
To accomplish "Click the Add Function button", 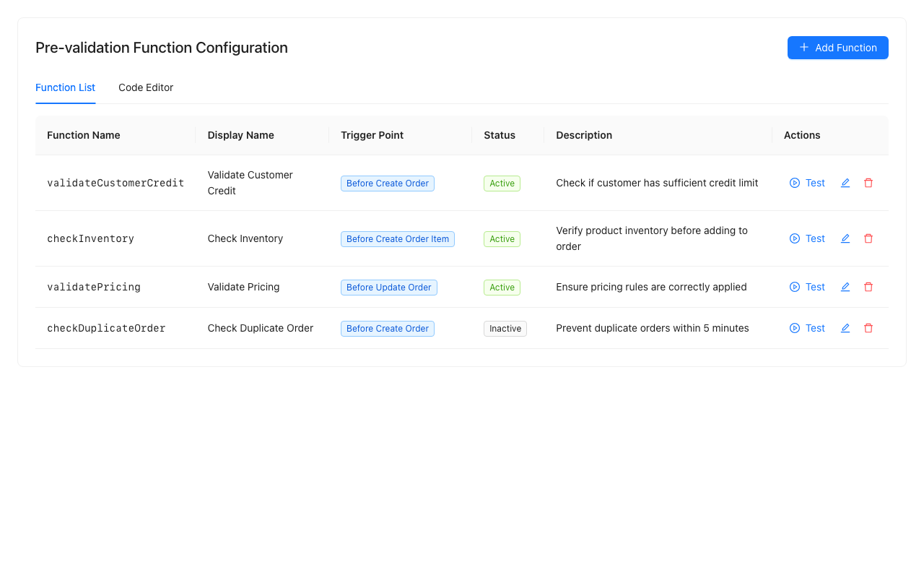I will 837,48.
